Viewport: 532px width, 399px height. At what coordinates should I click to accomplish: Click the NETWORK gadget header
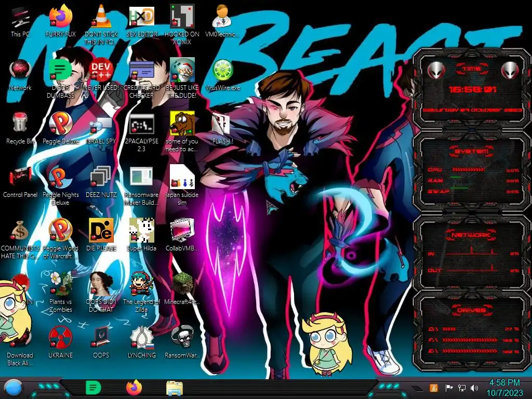point(472,235)
